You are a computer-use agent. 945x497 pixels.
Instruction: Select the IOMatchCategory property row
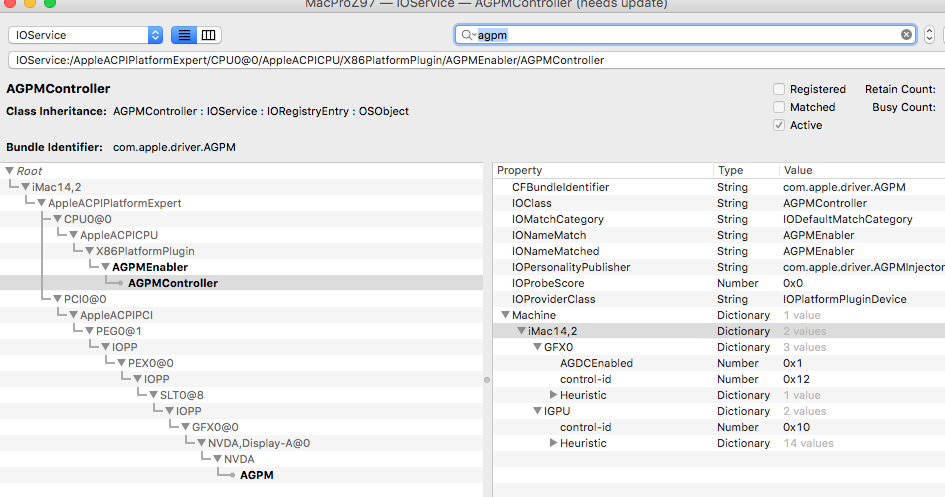click(x=719, y=219)
